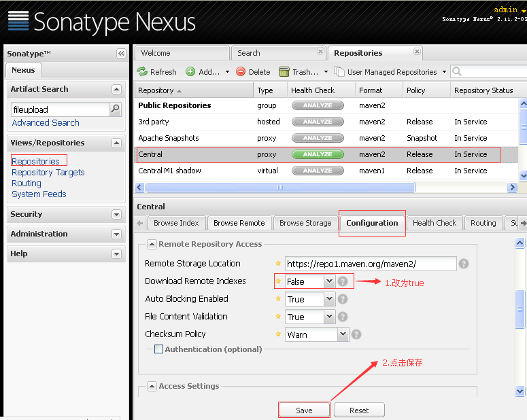Open the Trash... menu
The height and width of the screenshot is (420, 527).
[x=303, y=72]
